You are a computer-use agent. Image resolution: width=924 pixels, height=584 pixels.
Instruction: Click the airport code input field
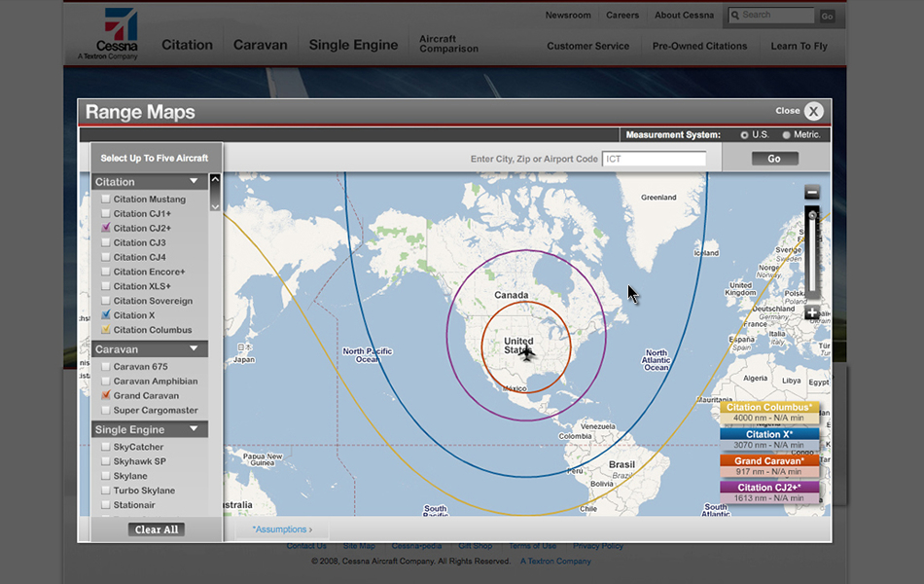655,159
